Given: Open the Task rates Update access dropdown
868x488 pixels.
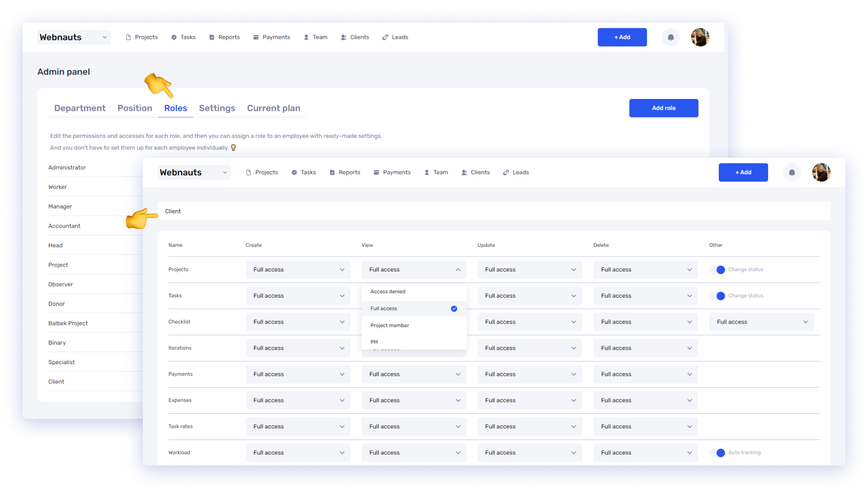Looking at the screenshot, I should (x=530, y=427).
